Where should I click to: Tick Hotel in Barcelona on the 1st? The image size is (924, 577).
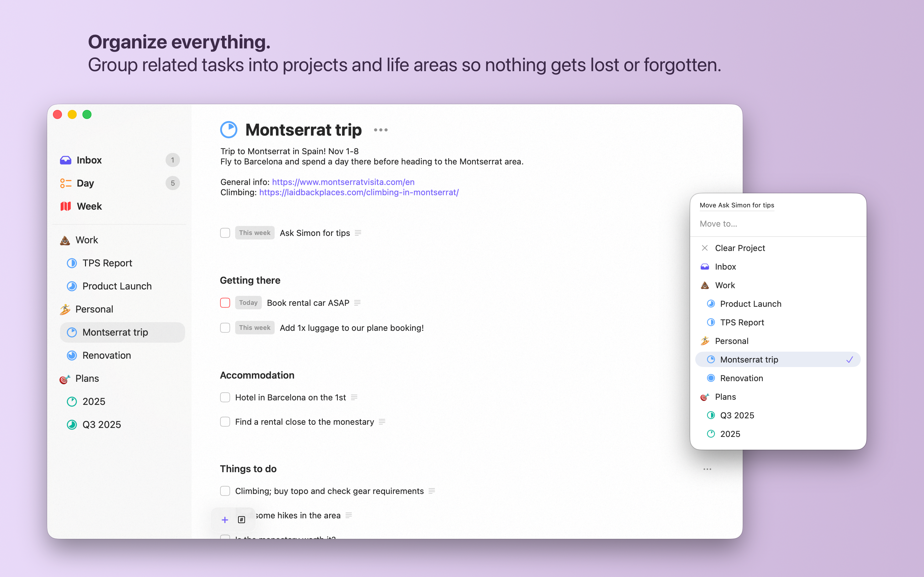(225, 397)
